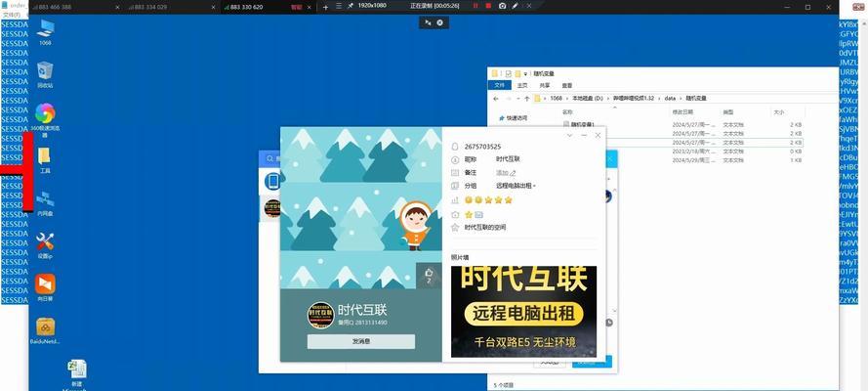Click the 发消息 button
Screen dimensions: 868x391
[x=361, y=341]
